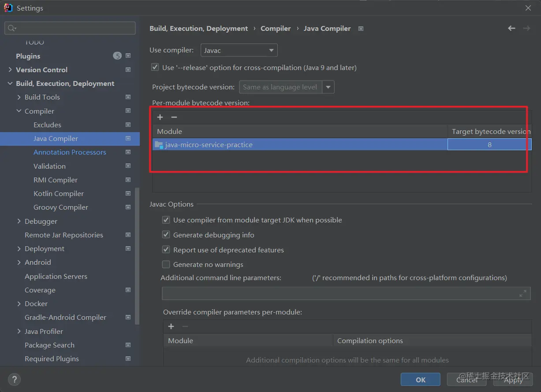
Task: Open the Use compiler Javac dropdown
Action: tap(239, 50)
